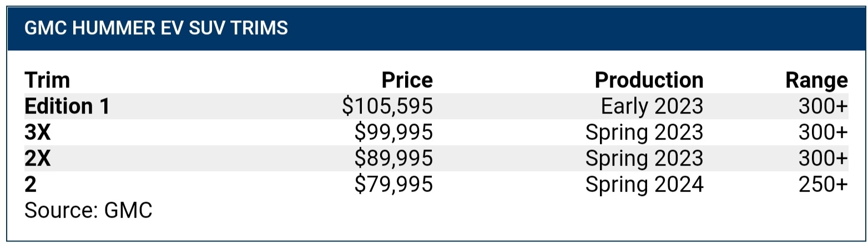Select the 250+ range value
868x246 pixels.
click(x=824, y=185)
